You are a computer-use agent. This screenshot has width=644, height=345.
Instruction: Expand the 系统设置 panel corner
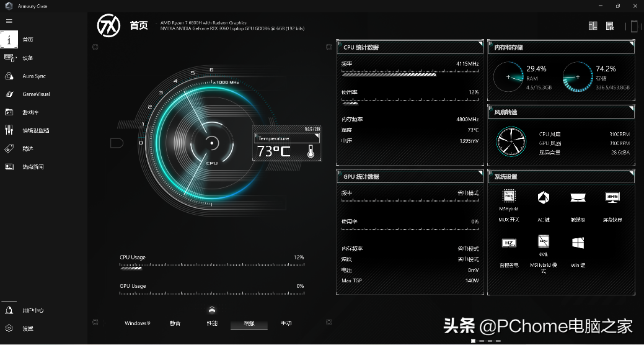click(x=632, y=172)
